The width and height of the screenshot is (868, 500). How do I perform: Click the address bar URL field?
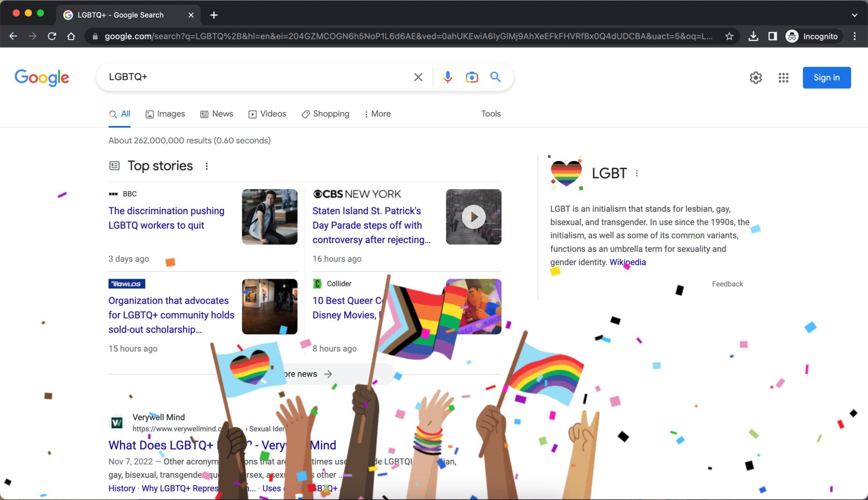point(362,36)
